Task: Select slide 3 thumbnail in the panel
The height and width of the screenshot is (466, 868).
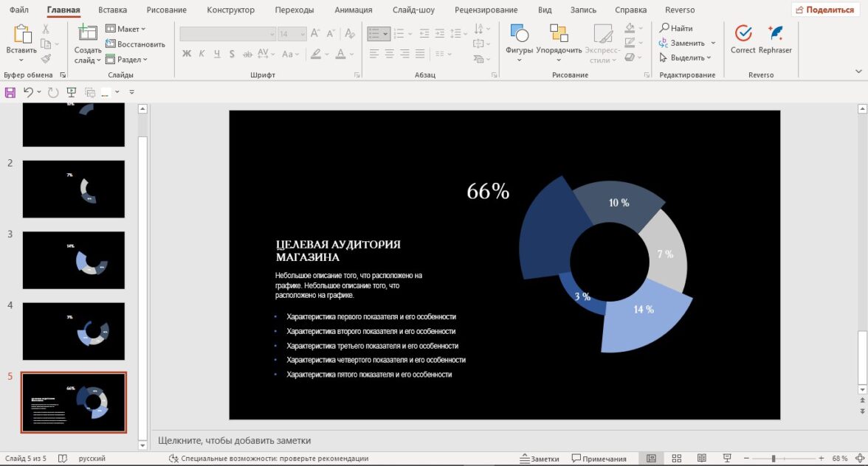Action: point(74,260)
